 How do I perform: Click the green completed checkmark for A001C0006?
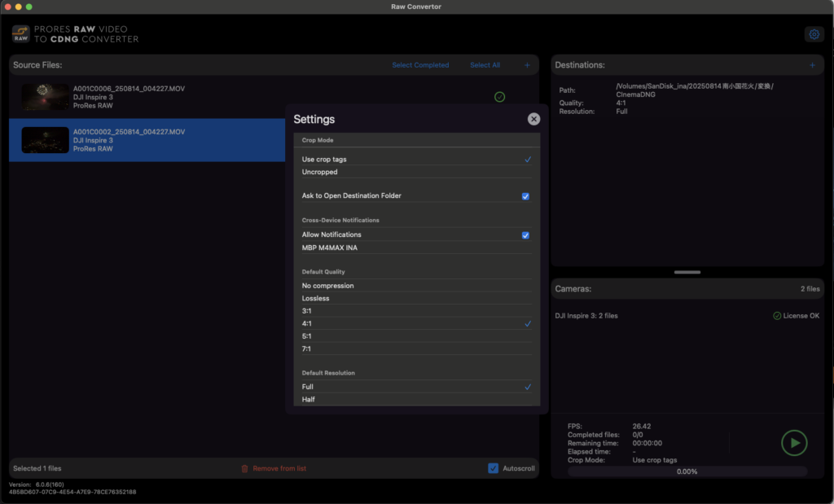499,97
